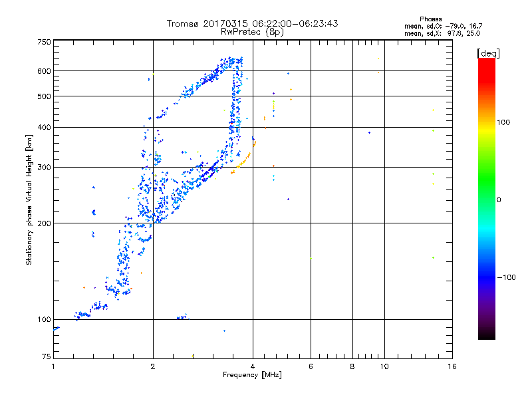Viewport: 532px width, 399px height.
Task: Click the colorbar '0' tick label
Action: 499,200
